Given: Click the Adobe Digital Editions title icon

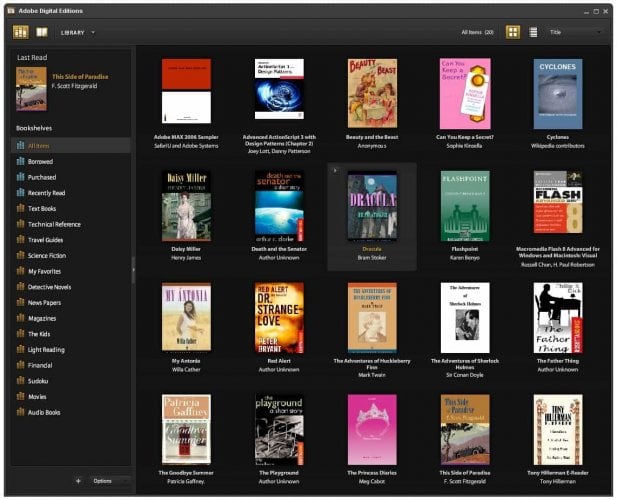Looking at the screenshot, I should (11, 11).
